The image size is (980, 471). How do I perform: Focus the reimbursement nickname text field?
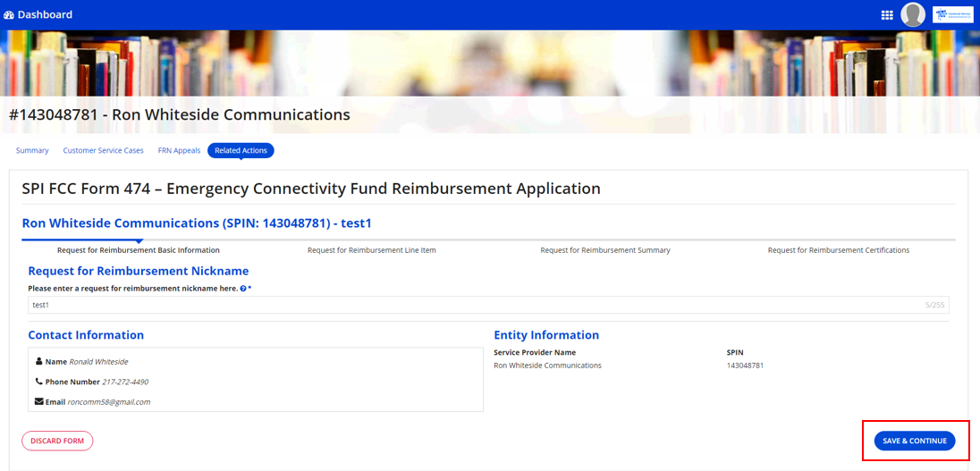pos(474,305)
